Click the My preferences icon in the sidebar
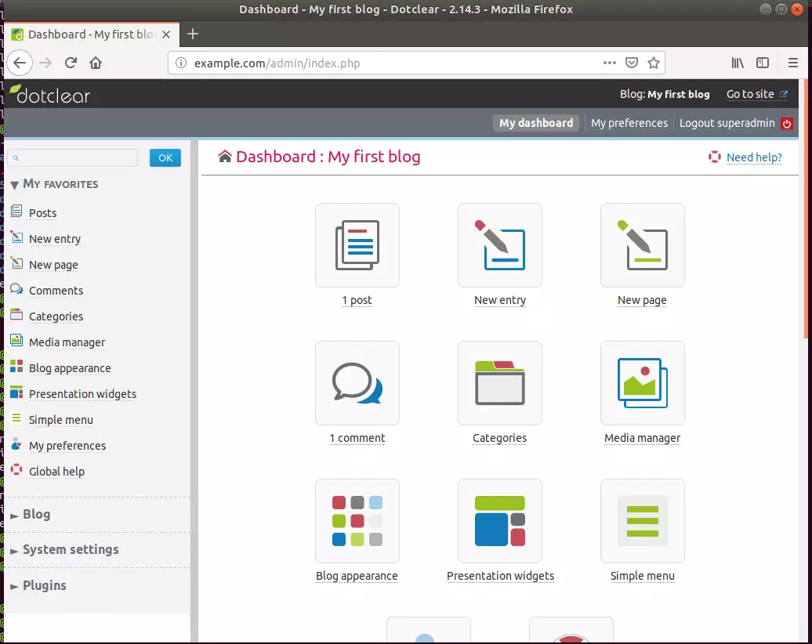Screen dimensions: 812x644 click(16, 444)
